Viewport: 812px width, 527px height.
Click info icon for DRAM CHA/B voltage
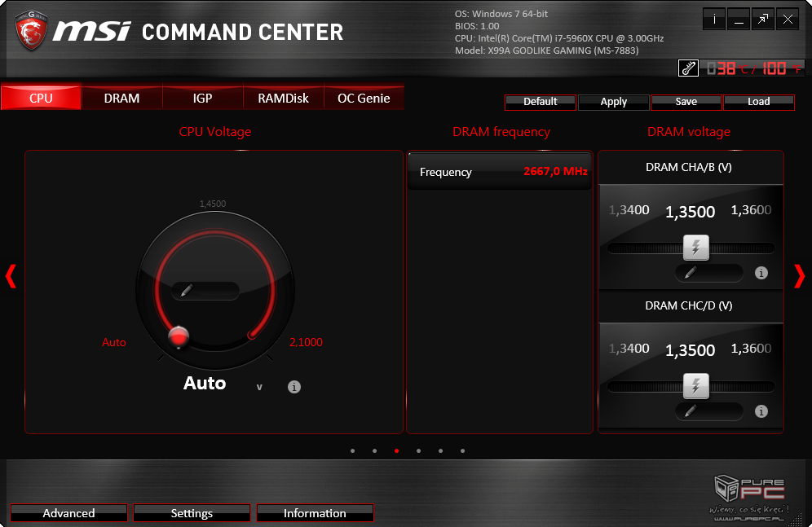761,273
